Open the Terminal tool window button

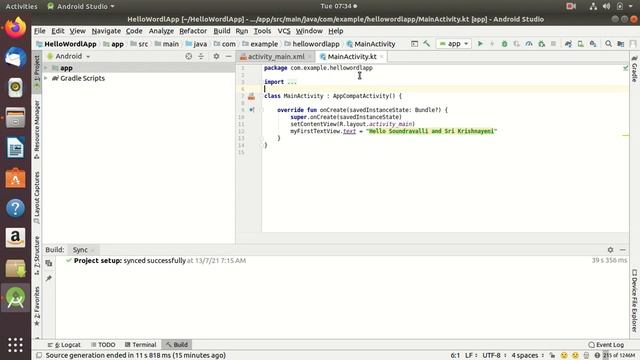click(x=140, y=344)
